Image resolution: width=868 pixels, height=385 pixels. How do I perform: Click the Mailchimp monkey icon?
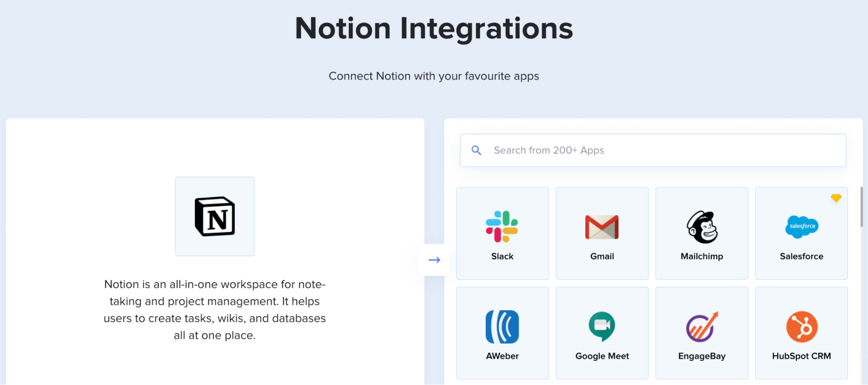coord(702,227)
